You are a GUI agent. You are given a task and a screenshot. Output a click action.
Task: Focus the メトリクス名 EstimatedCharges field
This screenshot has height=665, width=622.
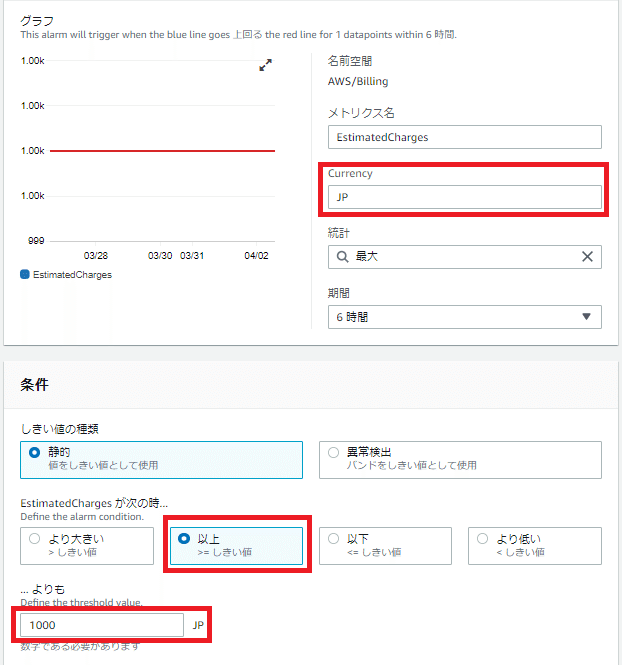tap(465, 137)
